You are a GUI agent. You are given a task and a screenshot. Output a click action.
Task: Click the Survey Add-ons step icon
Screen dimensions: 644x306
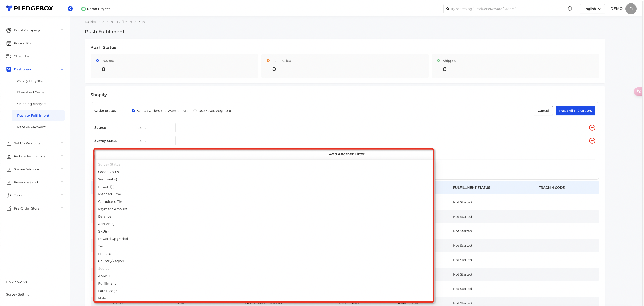point(9,169)
